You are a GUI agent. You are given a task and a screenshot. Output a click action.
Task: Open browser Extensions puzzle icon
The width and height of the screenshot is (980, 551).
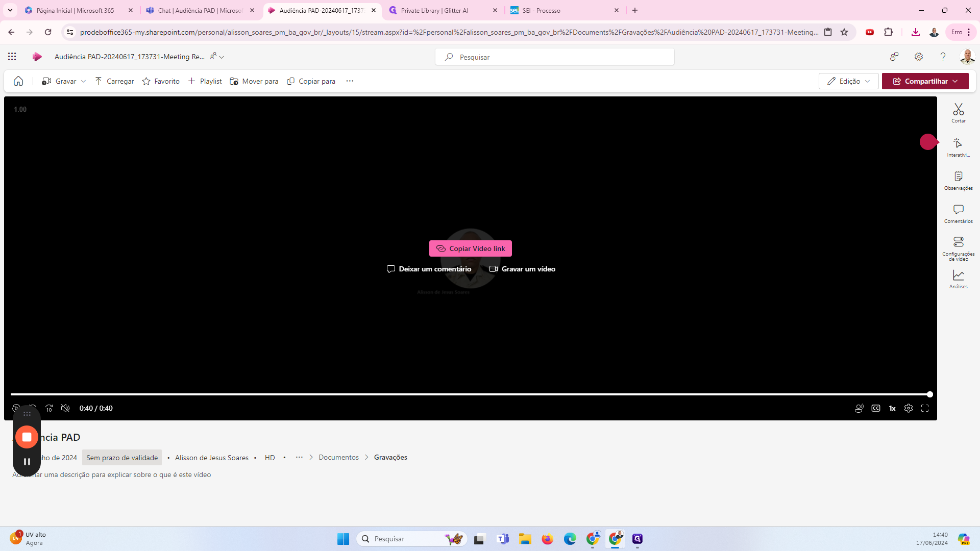[x=888, y=32]
